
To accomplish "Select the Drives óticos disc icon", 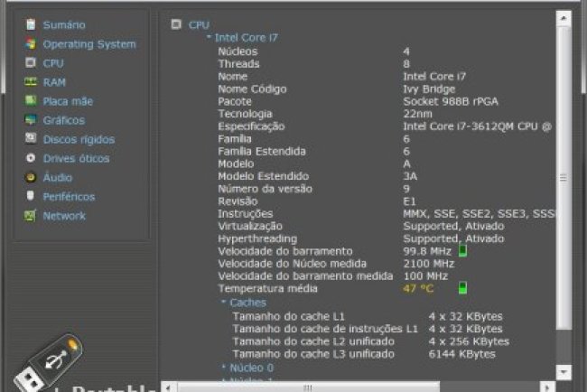I will coord(31,158).
